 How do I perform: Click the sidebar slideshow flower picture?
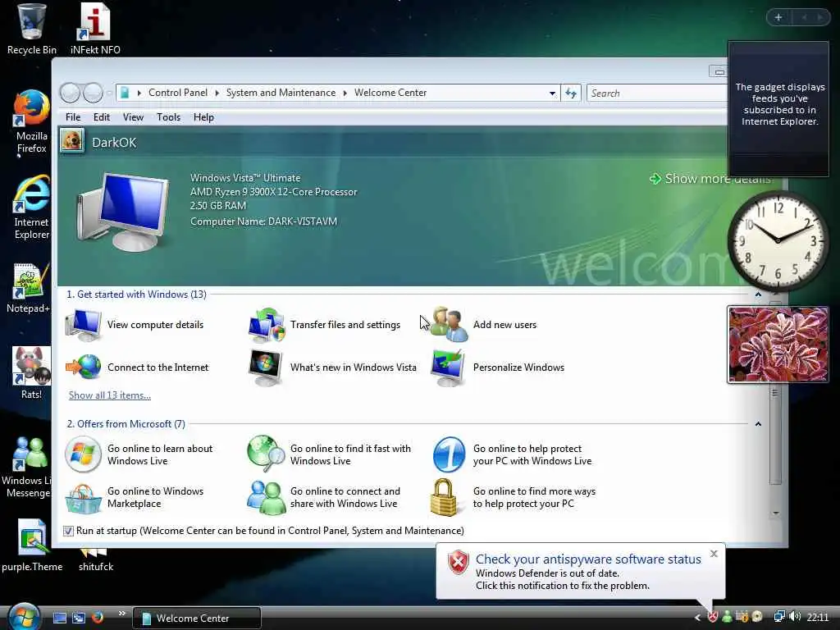778,345
